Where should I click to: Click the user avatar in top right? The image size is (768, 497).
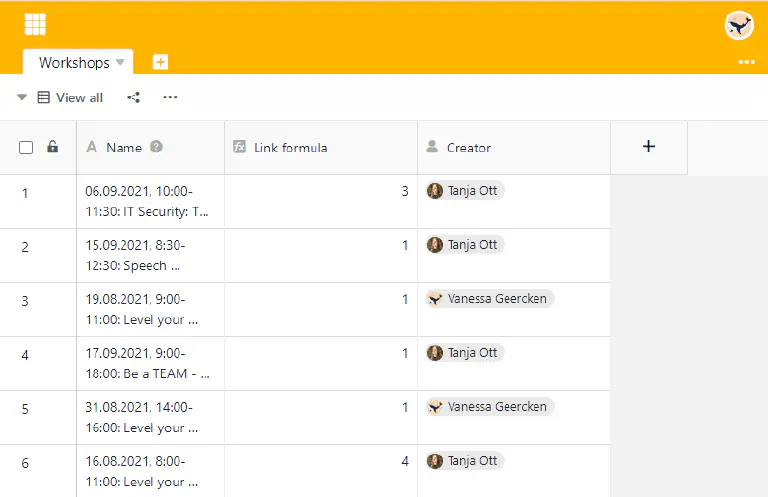739,26
